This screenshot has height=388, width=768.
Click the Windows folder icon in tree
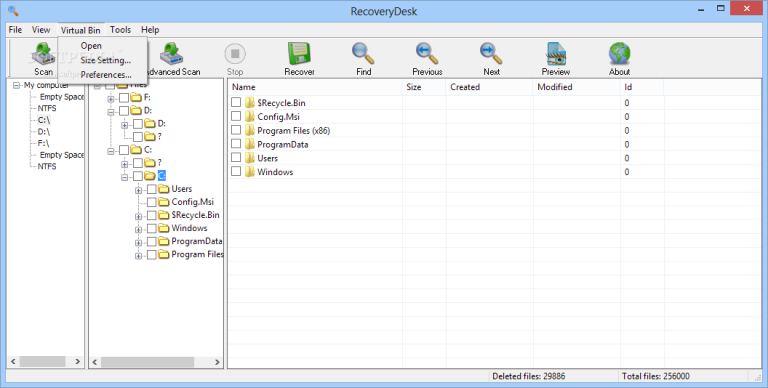point(164,228)
